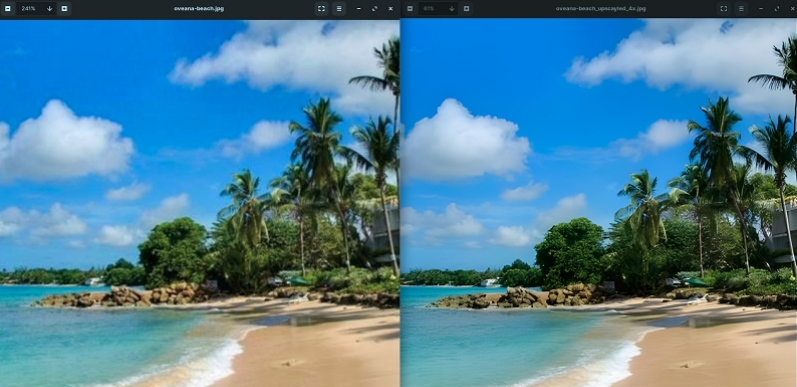Click the oveana-beach_upscayled_4x.jpg title text
Image resolution: width=797 pixels, height=387 pixels.
601,9
